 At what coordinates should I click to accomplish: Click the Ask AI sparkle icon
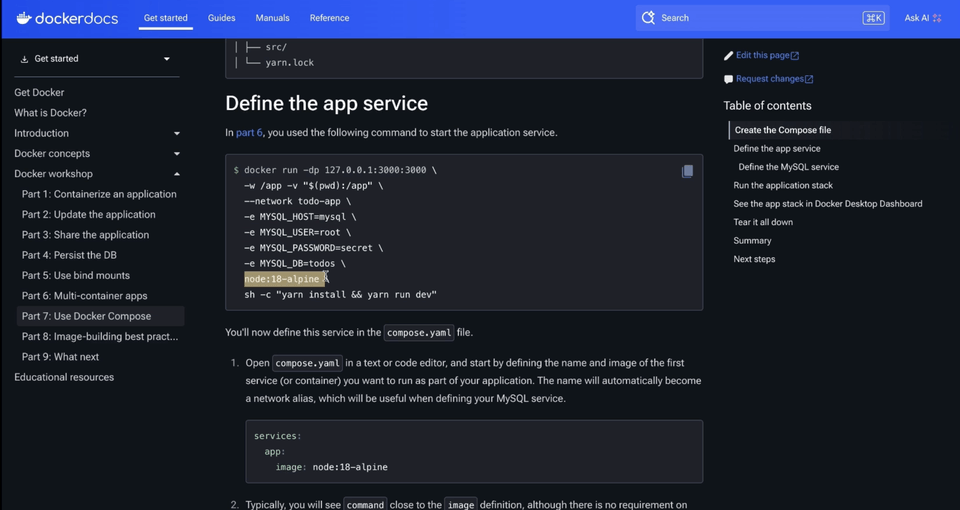click(937, 18)
